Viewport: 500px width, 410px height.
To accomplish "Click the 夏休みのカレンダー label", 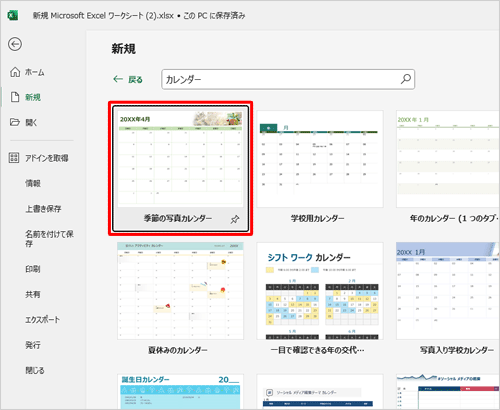I will [178, 350].
